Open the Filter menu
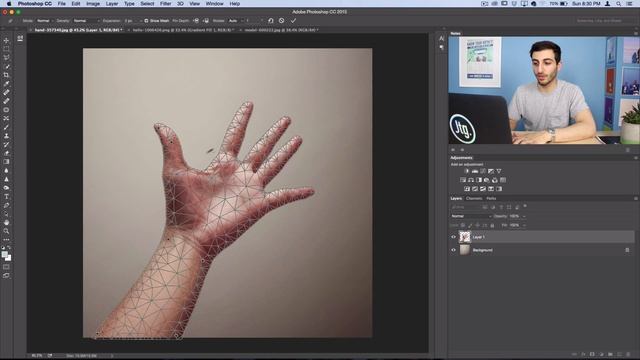 [165, 4]
